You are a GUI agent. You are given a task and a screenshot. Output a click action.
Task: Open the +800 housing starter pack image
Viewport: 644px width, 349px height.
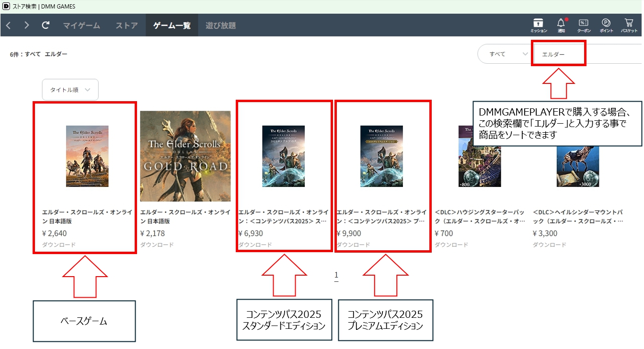[x=480, y=156]
